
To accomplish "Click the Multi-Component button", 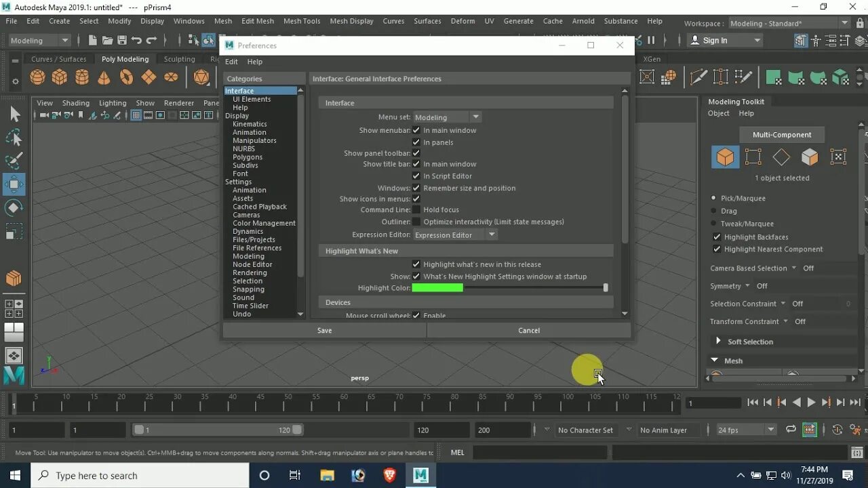I will (x=781, y=135).
